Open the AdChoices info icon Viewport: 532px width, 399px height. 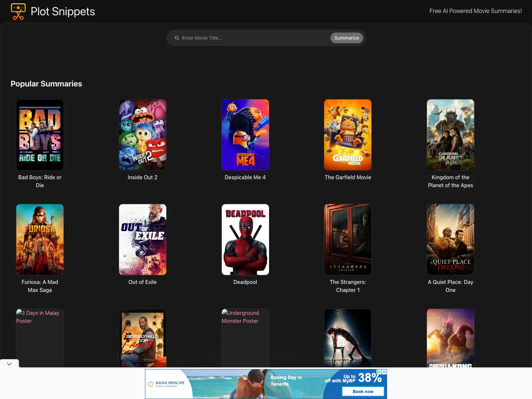point(379,372)
